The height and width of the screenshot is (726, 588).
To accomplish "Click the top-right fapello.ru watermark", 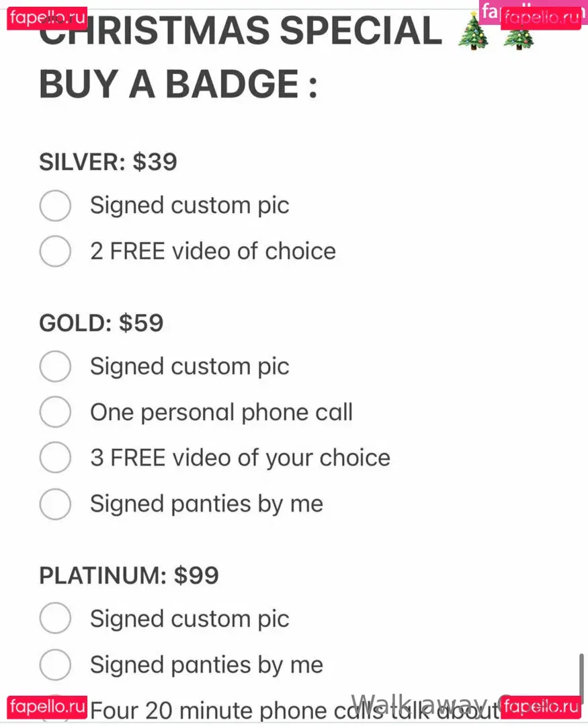I will (x=541, y=18).
